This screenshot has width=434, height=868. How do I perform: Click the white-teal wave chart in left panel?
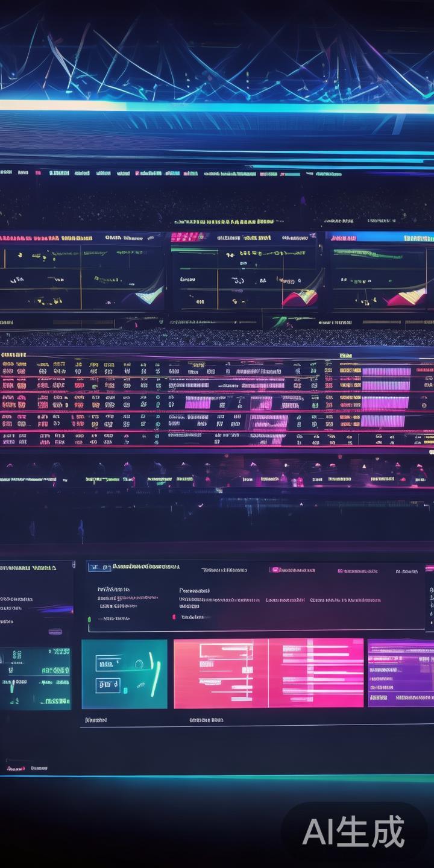coord(148,294)
